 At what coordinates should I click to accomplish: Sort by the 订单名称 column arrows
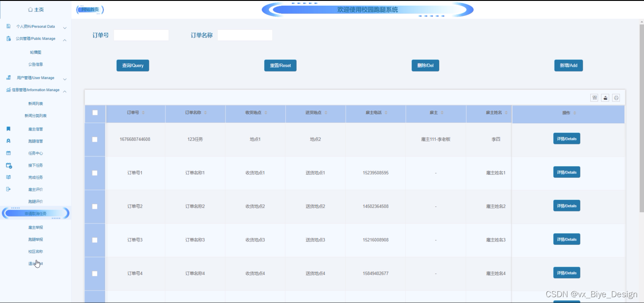(205, 113)
